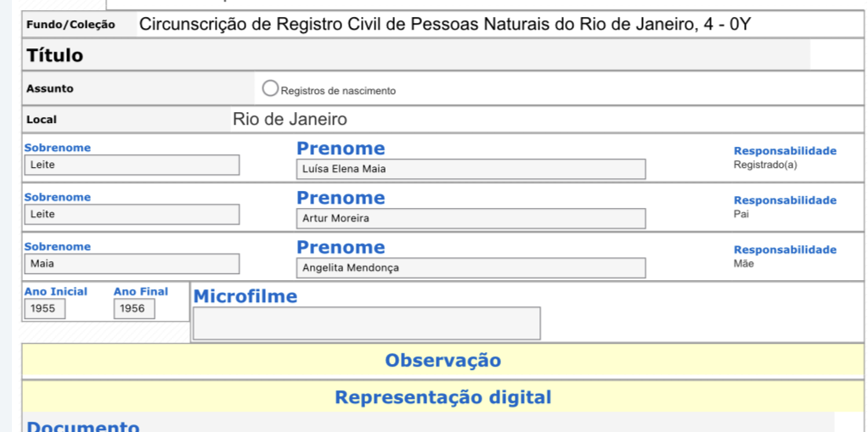
Task: Click the "Registrado(a)" responsibility label
Action: pos(765,165)
